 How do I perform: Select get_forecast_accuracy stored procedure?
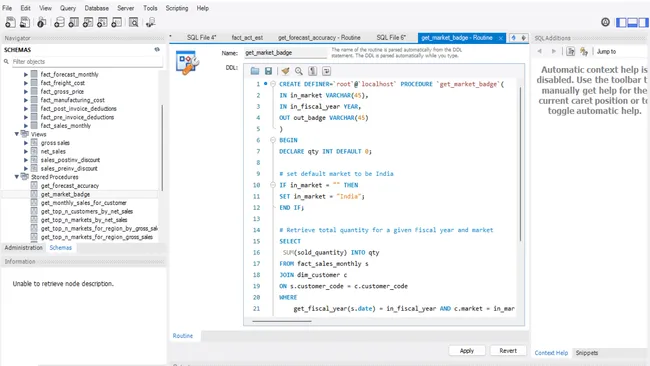70,186
